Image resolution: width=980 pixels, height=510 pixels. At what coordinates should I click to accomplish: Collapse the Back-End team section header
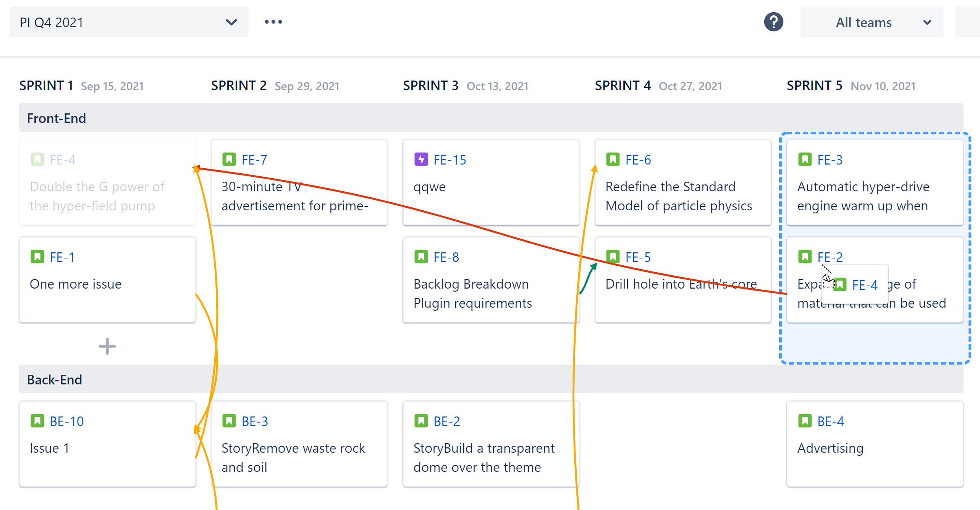(x=55, y=380)
